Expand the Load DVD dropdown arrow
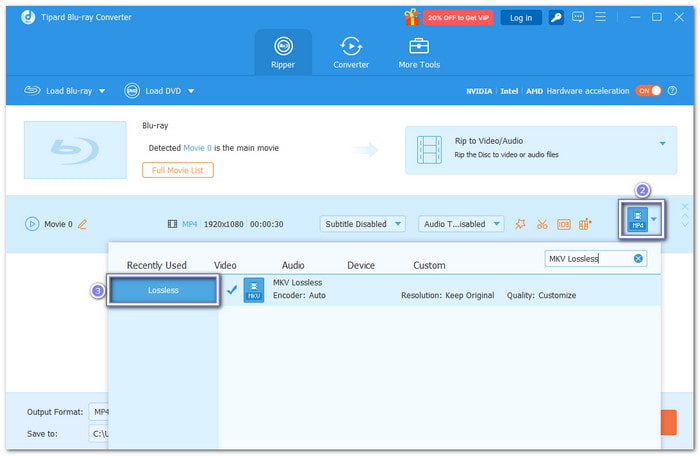The width and height of the screenshot is (700, 456). click(191, 91)
